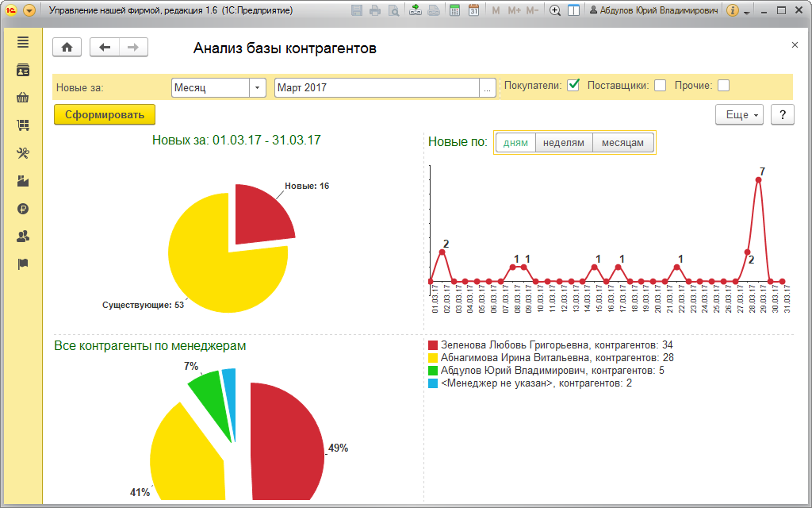This screenshot has height=508, width=812.
Task: Enable the Поставщики checkbox
Action: coord(660,86)
